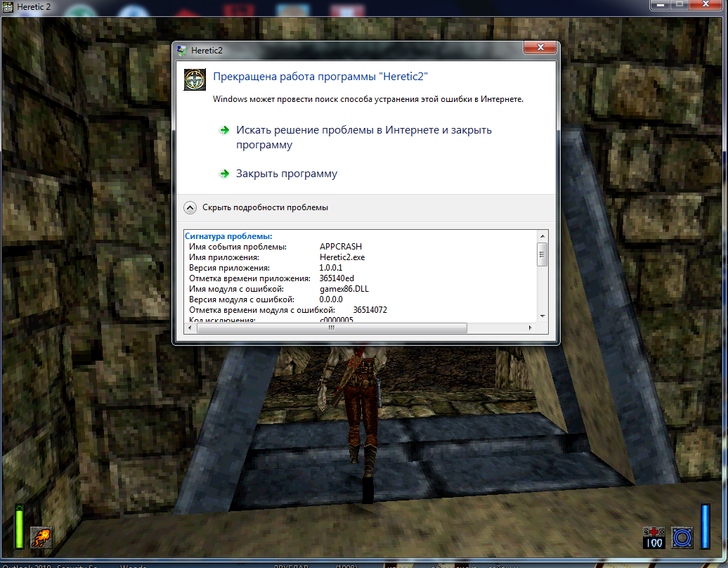
Task: Select module version '0.0.0.0'
Action: pyautogui.click(x=330, y=299)
